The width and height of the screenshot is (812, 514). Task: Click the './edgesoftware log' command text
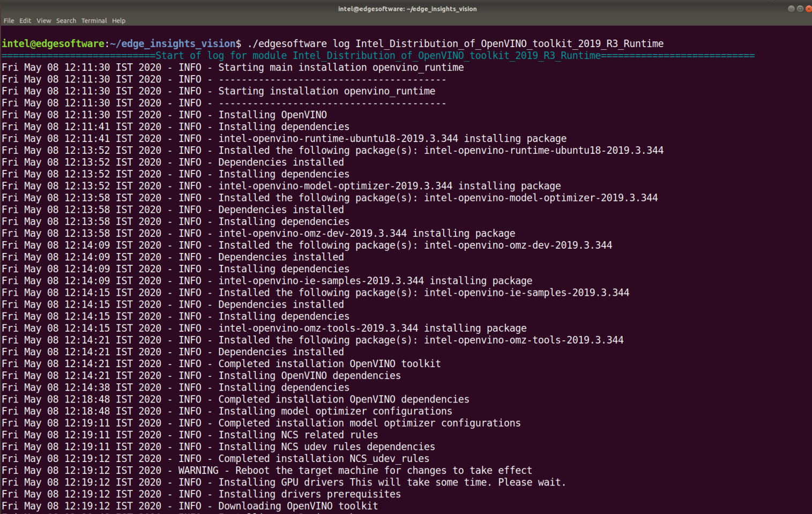pyautogui.click(x=298, y=43)
